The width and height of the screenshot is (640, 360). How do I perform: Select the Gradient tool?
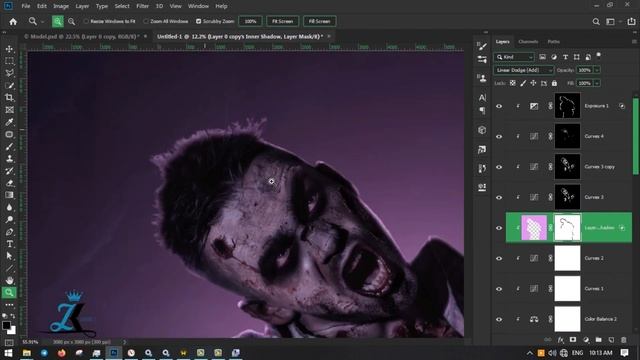pyautogui.click(x=9, y=195)
